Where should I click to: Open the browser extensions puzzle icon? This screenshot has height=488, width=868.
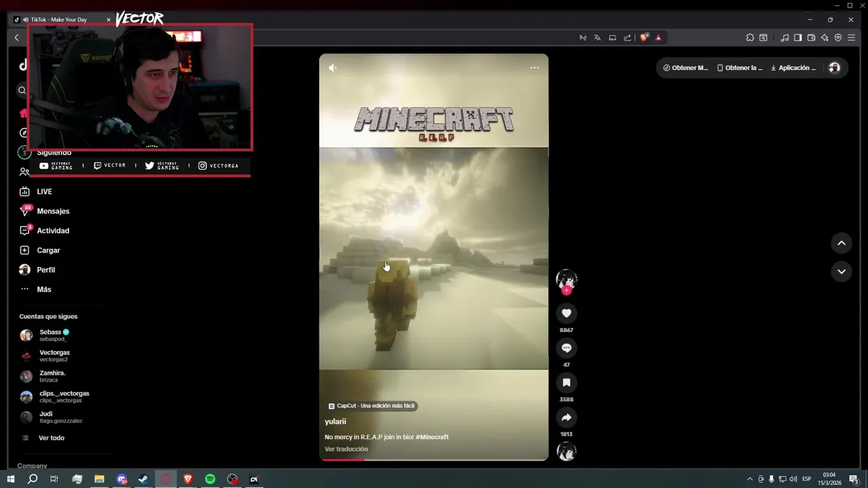(x=750, y=38)
